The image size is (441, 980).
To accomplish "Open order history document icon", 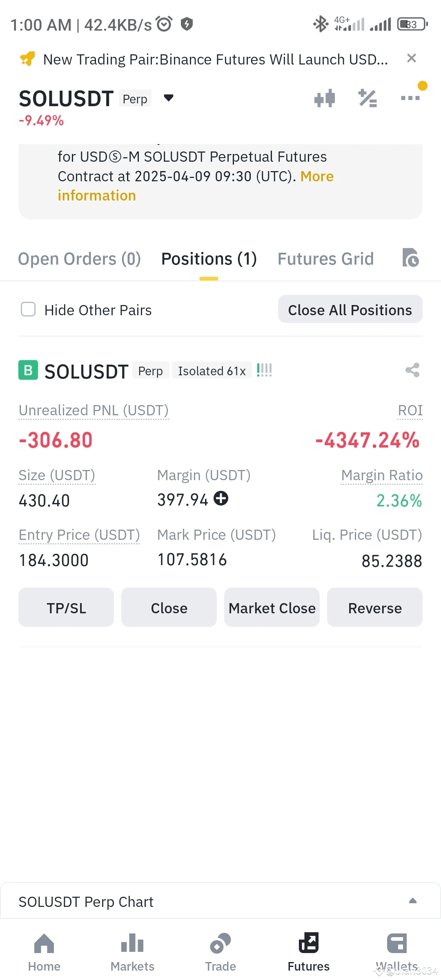I will (x=410, y=258).
